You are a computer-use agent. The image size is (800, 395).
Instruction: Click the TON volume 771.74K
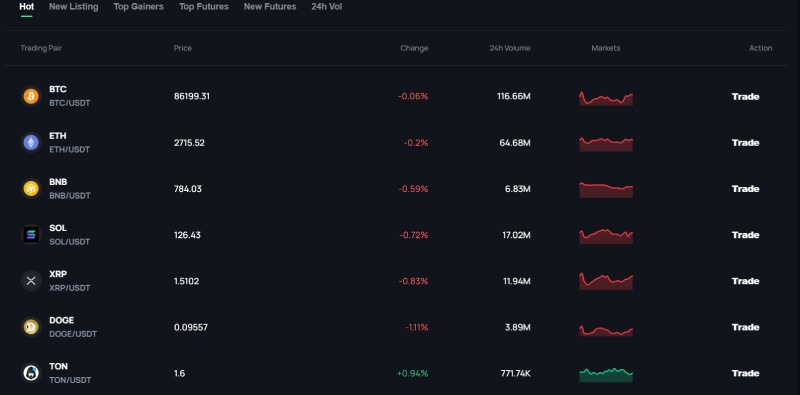pyautogui.click(x=515, y=374)
